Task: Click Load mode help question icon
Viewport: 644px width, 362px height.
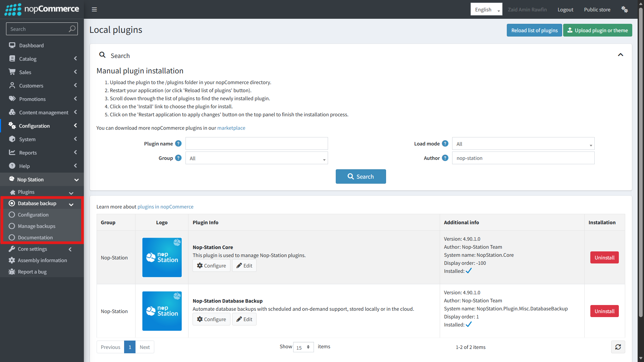Action: pyautogui.click(x=445, y=143)
